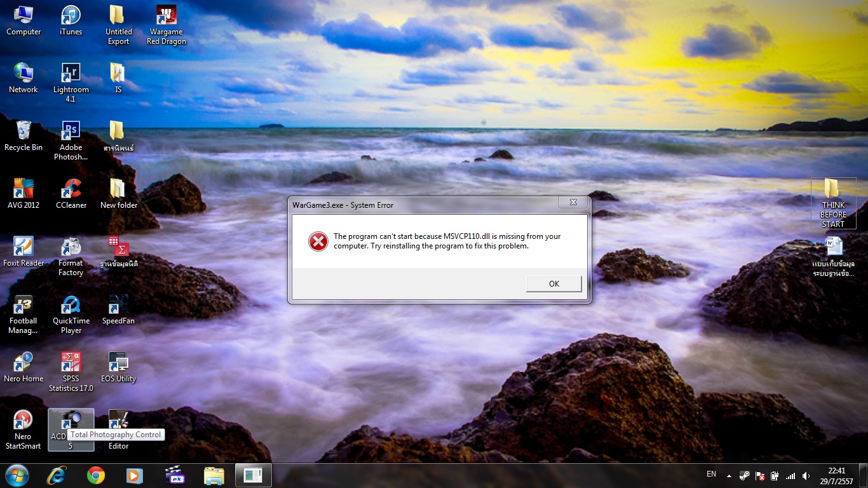The image size is (868, 488).
Task: Select the Foxit Reader desktop icon
Action: tap(24, 248)
